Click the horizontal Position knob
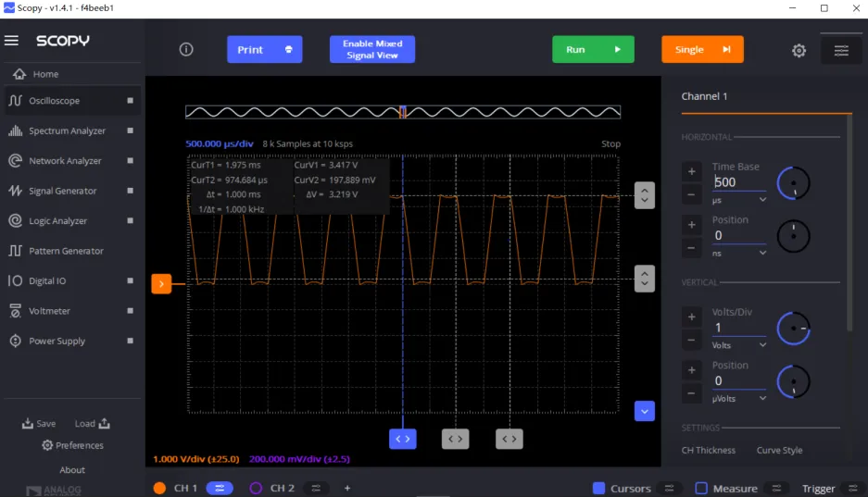This screenshot has width=868, height=497. coord(793,236)
